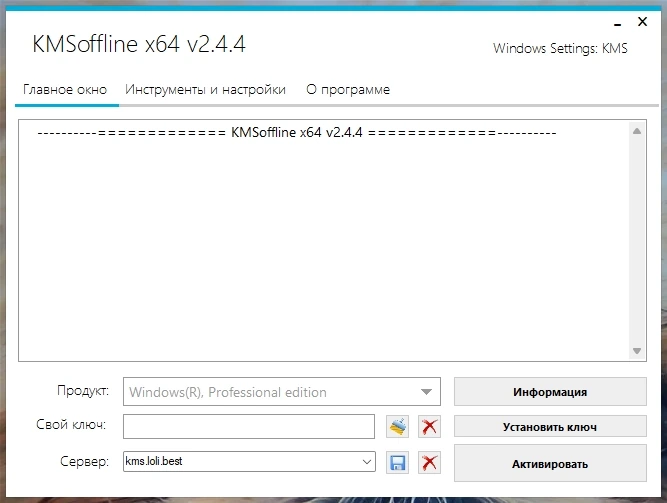667x503 pixels.
Task: Open the О программе tab
Action: [x=348, y=90]
